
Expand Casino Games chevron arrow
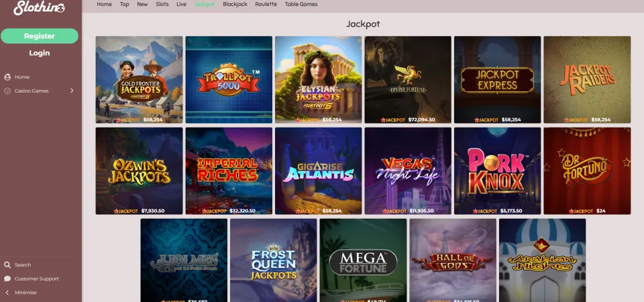(x=72, y=91)
